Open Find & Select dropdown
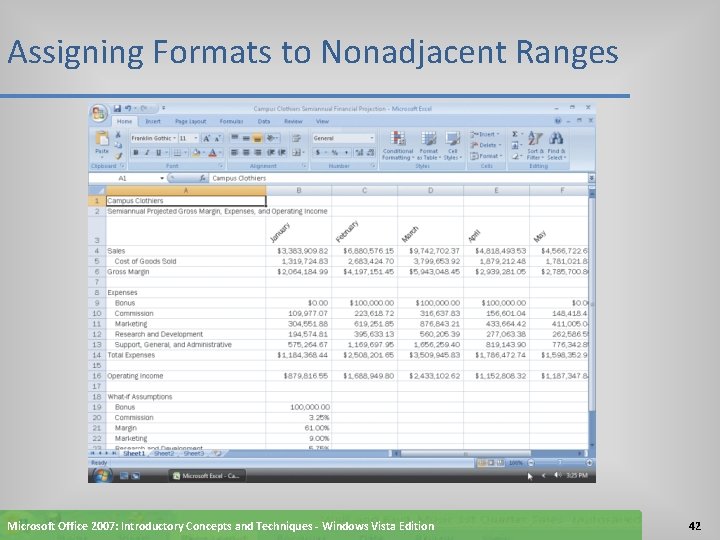The height and width of the screenshot is (540, 720). click(556, 146)
